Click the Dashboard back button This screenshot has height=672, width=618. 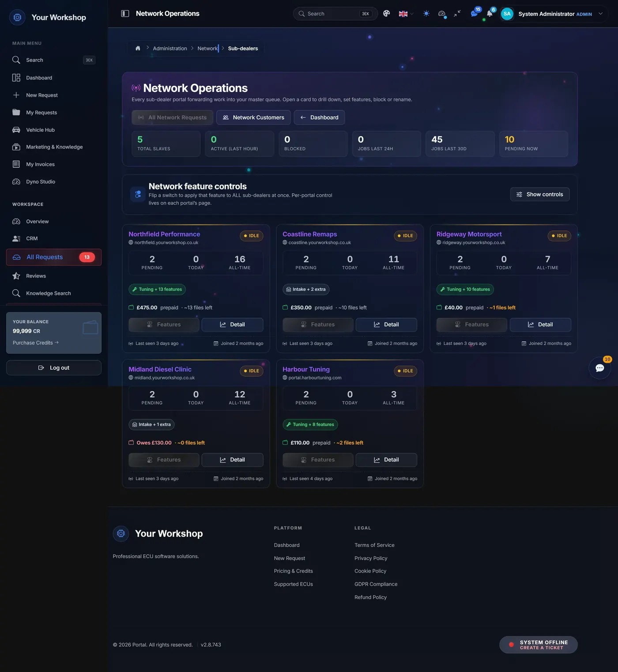[319, 117]
